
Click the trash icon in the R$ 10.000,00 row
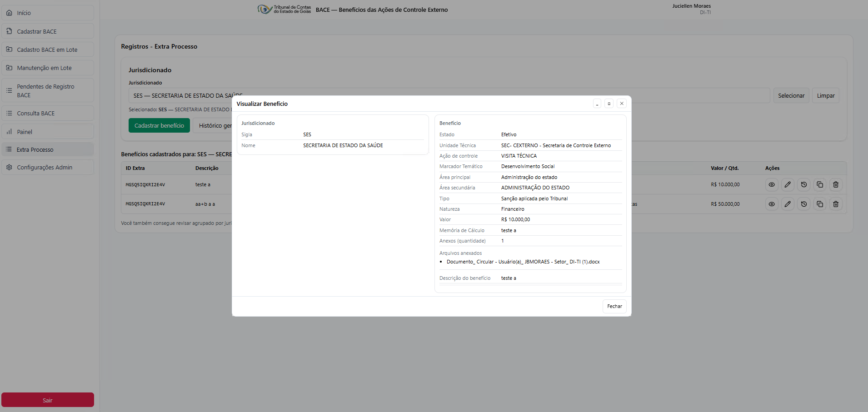click(x=836, y=185)
